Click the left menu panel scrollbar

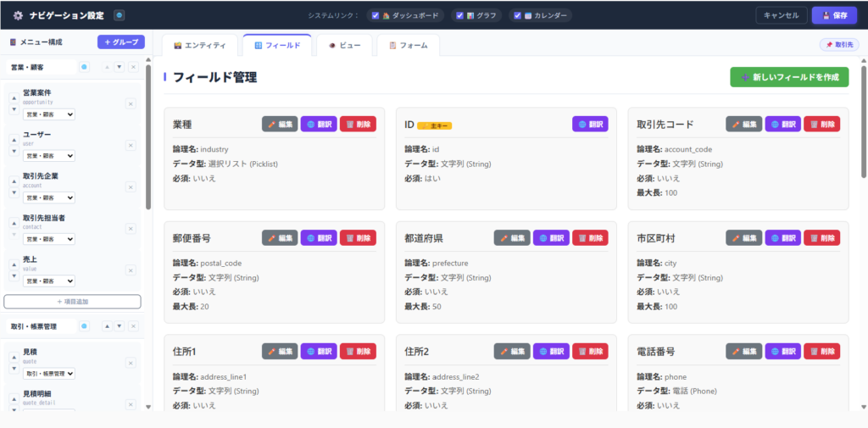pos(148,136)
